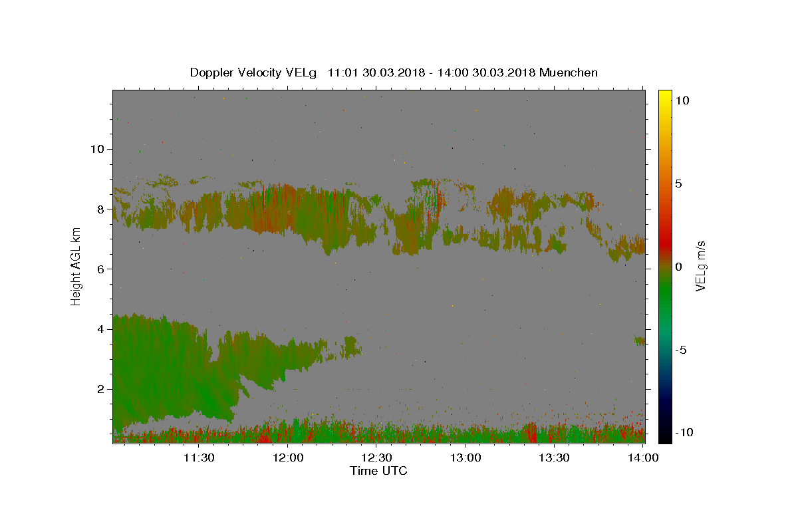Click the 12:30 time tick label
Image resolution: width=798 pixels, height=532 pixels.
376,458
